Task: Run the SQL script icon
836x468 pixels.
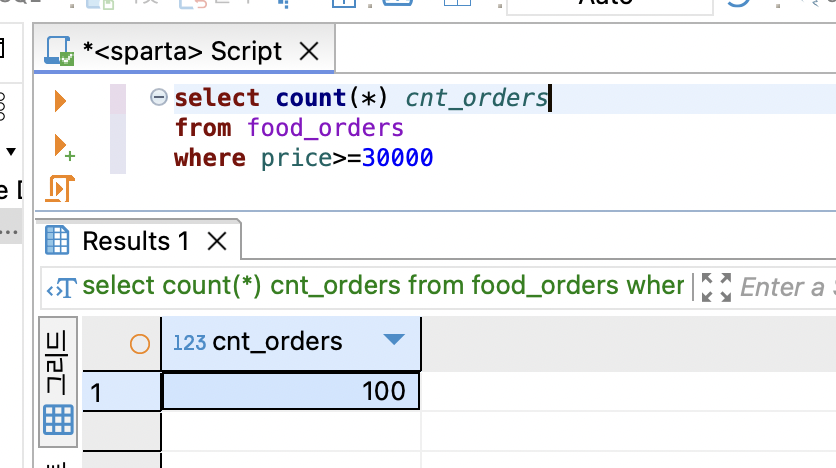Action: [x=59, y=189]
